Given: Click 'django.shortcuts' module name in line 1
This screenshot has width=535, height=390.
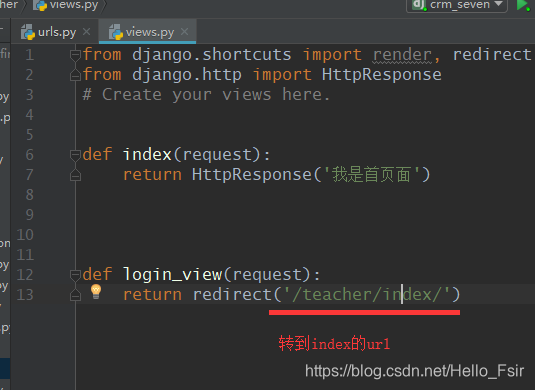Looking at the screenshot, I should tap(212, 55).
